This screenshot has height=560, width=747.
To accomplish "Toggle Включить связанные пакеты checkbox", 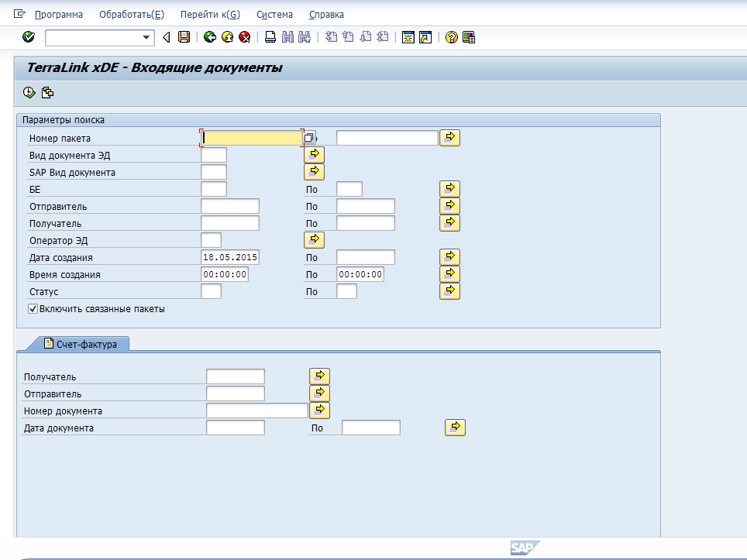I will pos(33,309).
